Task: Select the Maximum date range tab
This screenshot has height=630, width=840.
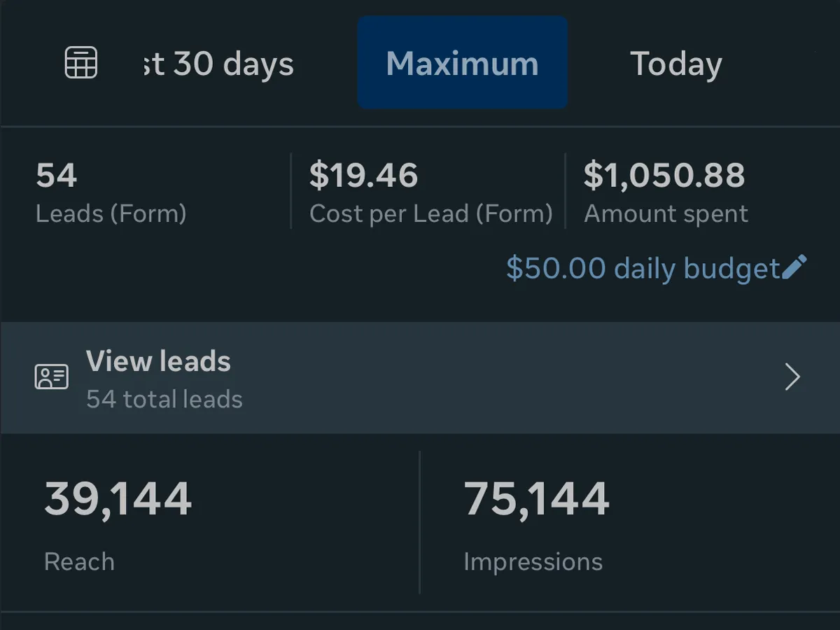Action: pyautogui.click(x=462, y=63)
